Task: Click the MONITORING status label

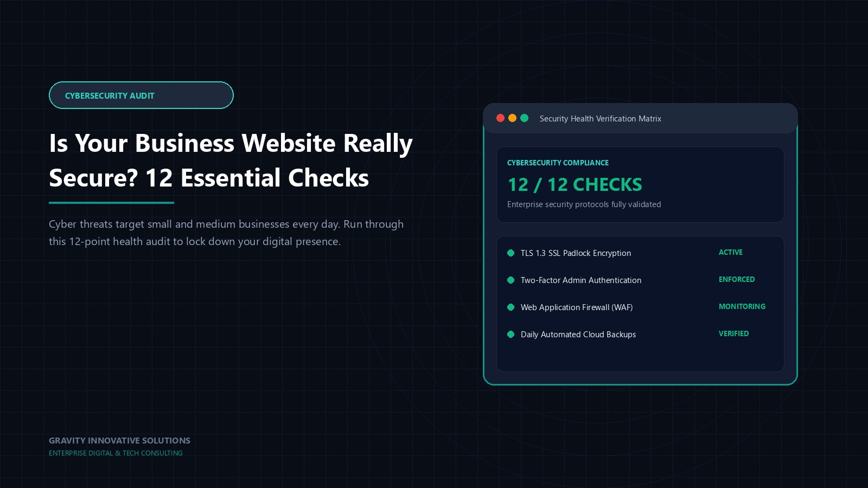Action: point(742,307)
